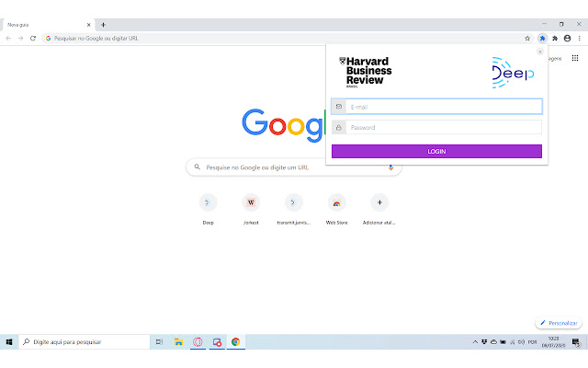The width and height of the screenshot is (588, 368).
Task: Open a new tab with plus button
Action: point(103,25)
